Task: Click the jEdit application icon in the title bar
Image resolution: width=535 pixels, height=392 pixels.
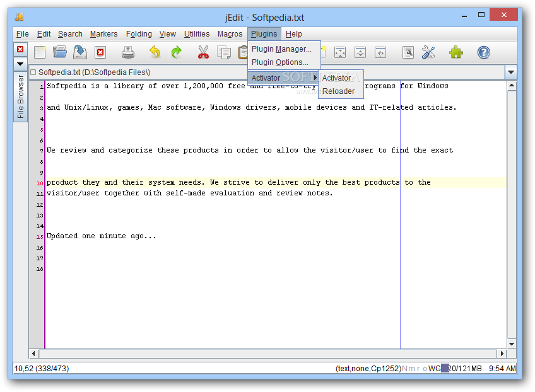Action: pyautogui.click(x=20, y=17)
